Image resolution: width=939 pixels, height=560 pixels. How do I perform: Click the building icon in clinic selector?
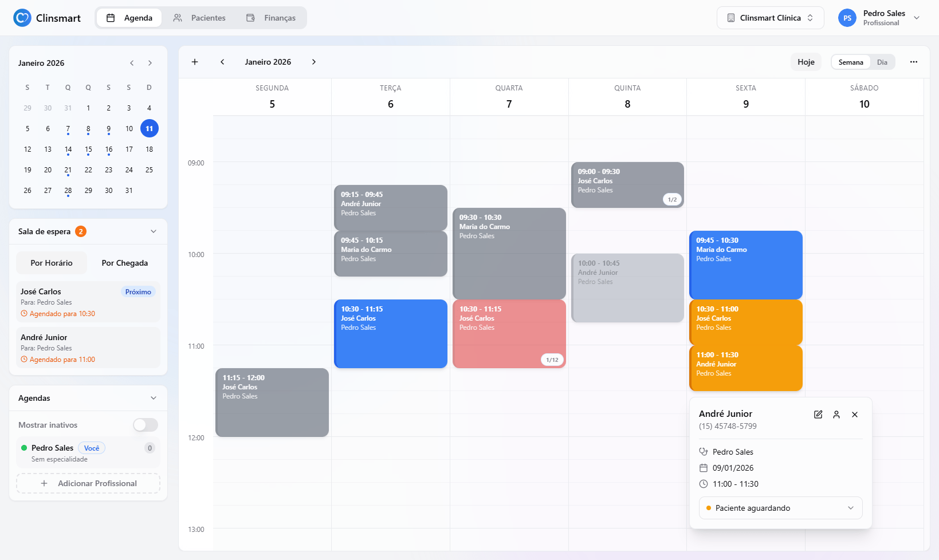tap(731, 18)
